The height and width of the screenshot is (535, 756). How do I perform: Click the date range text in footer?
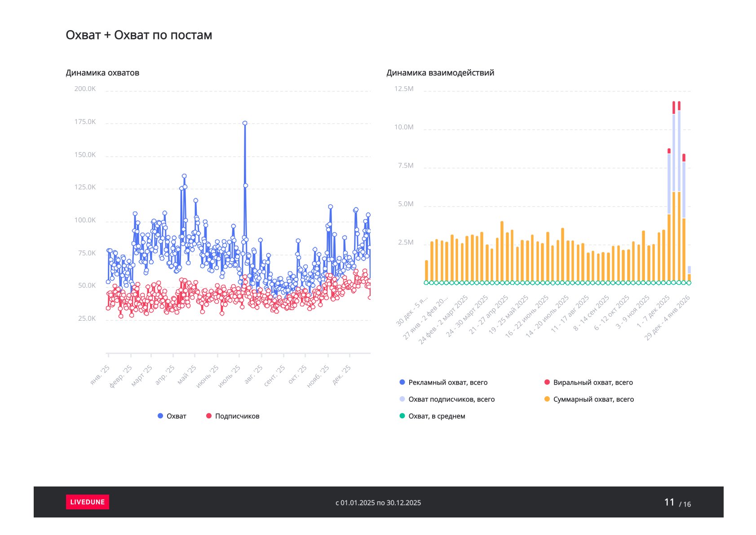tap(378, 503)
